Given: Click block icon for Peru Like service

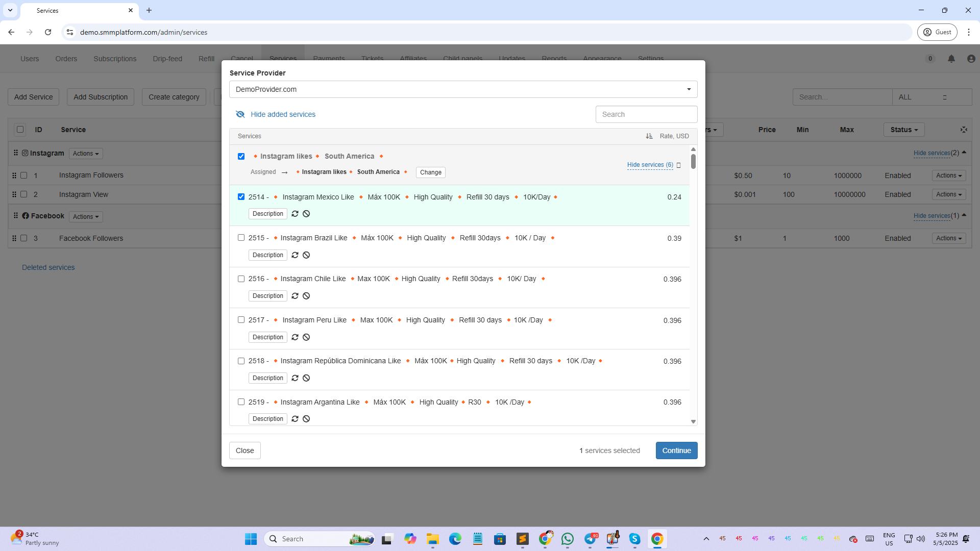Looking at the screenshot, I should click(306, 337).
